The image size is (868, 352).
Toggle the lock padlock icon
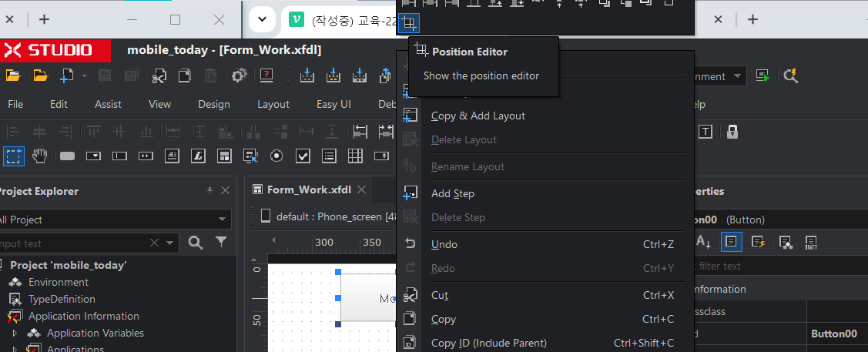point(732,132)
